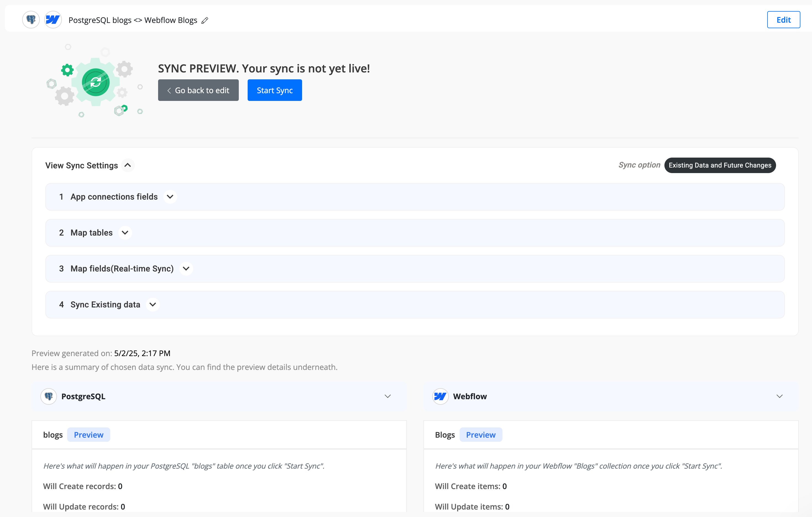
Task: Click Will Create items: 0 text
Action: pos(471,486)
